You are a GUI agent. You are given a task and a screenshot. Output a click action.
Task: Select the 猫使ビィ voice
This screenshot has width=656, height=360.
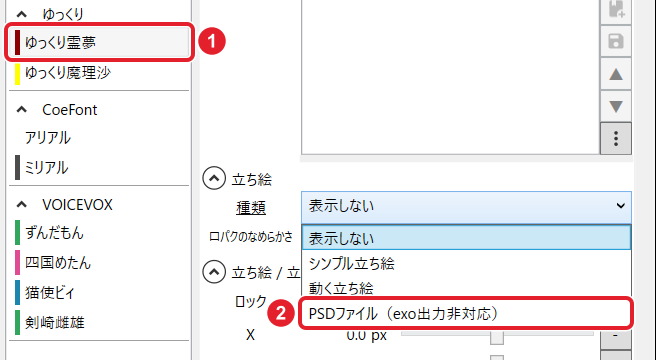tap(99, 292)
